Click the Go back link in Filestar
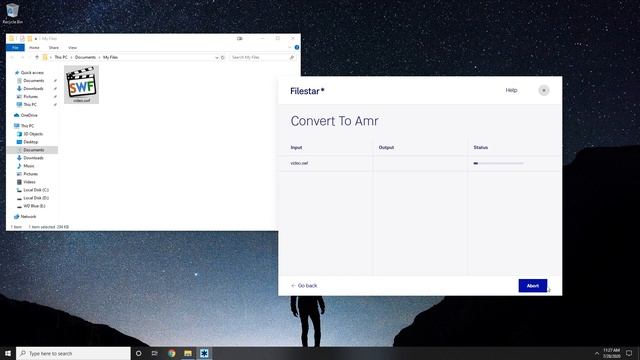This screenshot has width=640, height=360. (x=304, y=286)
